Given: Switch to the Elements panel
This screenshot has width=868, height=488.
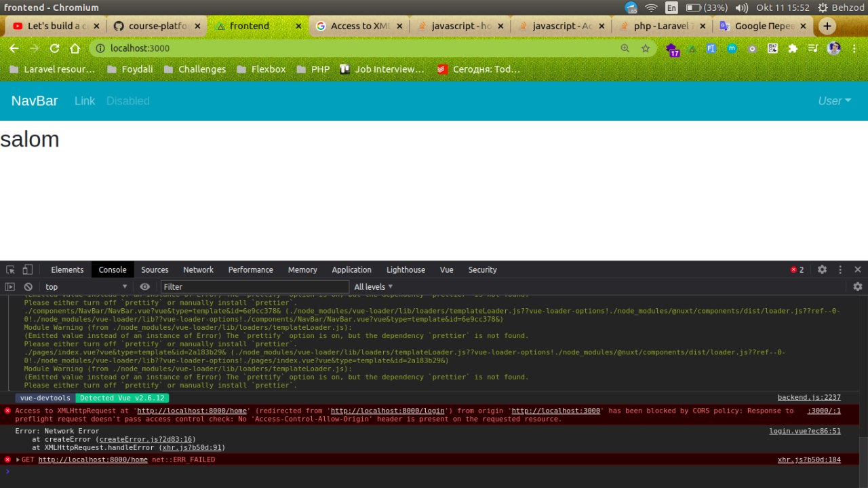Looking at the screenshot, I should (67, 269).
